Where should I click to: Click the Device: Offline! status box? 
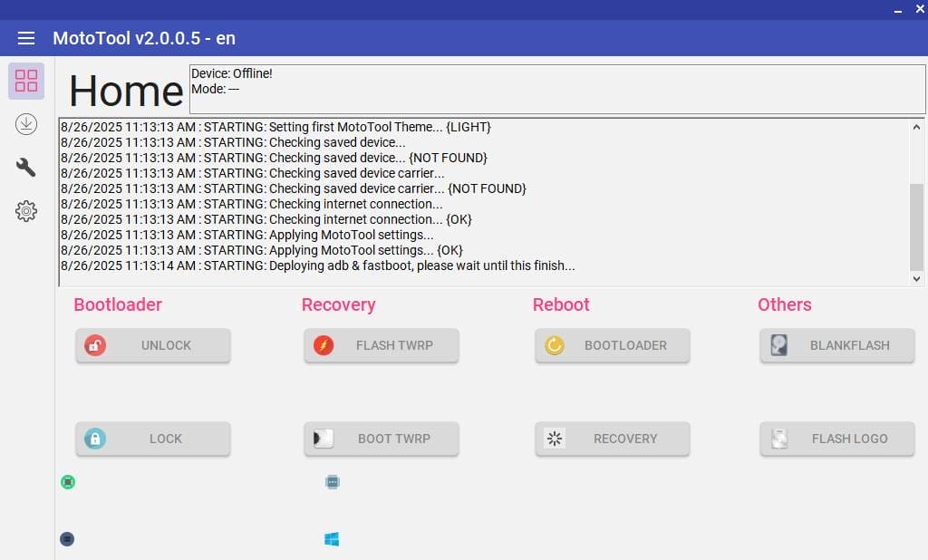point(557,89)
